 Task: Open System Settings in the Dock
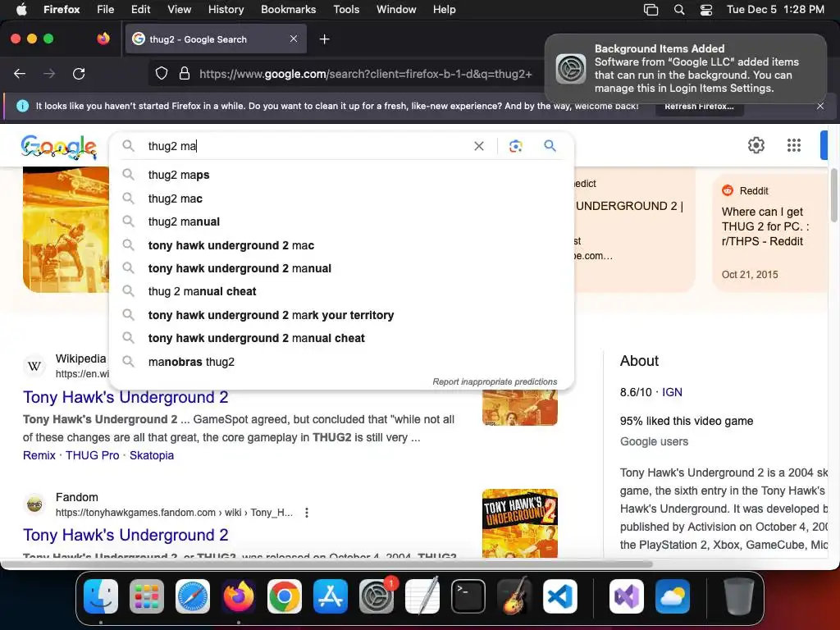tap(377, 596)
